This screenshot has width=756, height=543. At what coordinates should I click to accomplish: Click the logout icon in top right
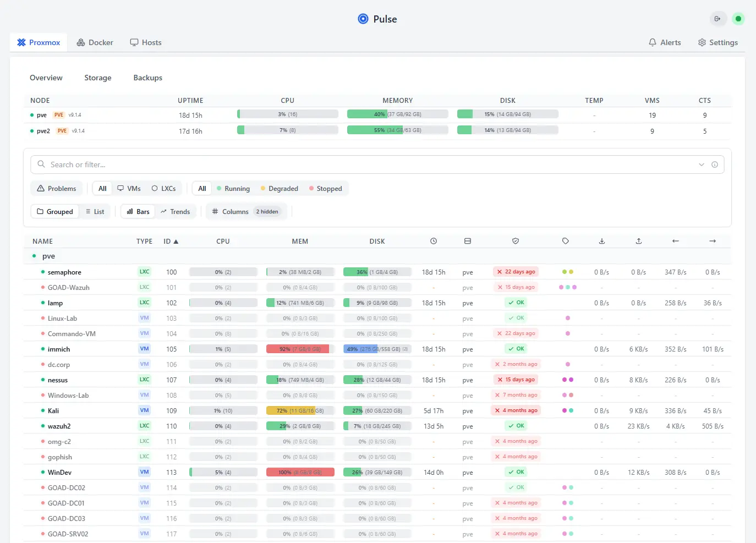click(717, 19)
